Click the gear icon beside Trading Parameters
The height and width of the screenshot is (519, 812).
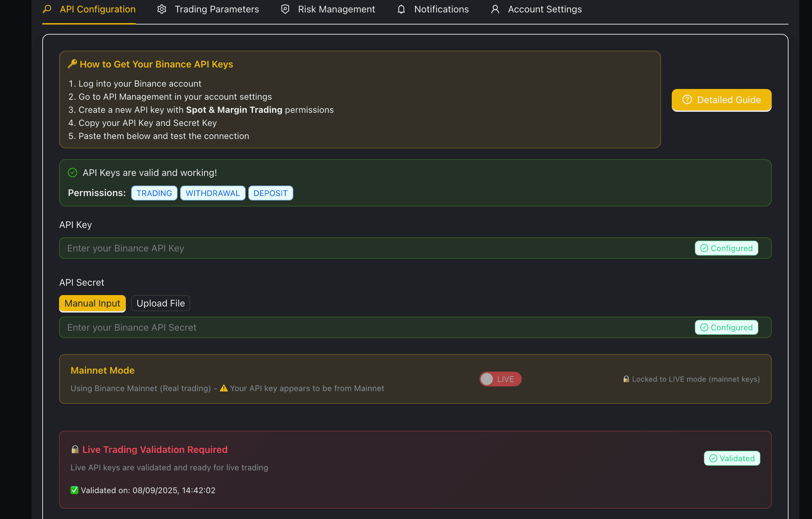click(162, 9)
